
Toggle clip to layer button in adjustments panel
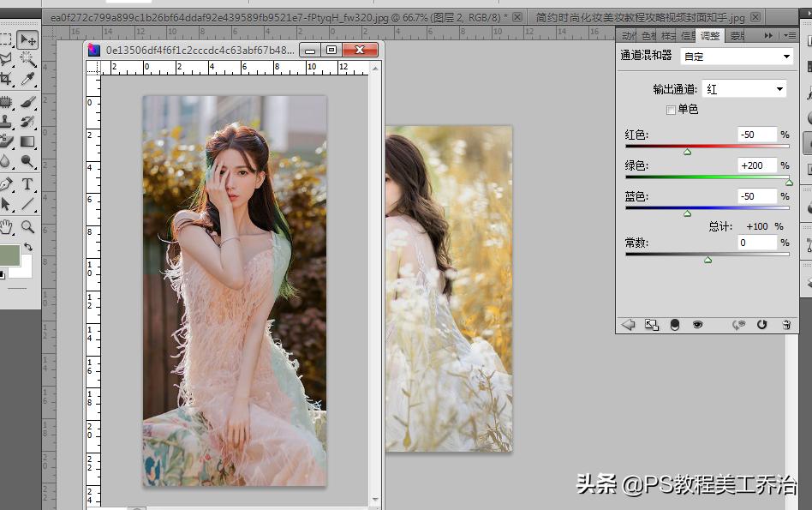(x=674, y=325)
